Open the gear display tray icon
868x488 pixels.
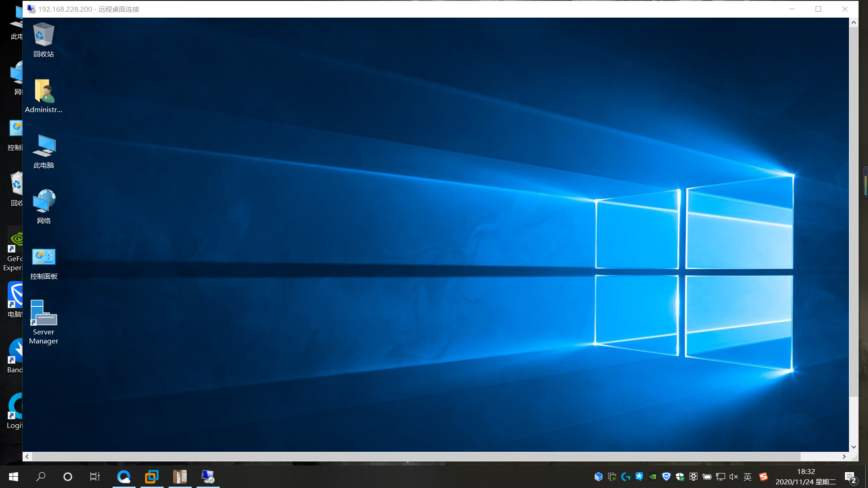[x=693, y=477]
